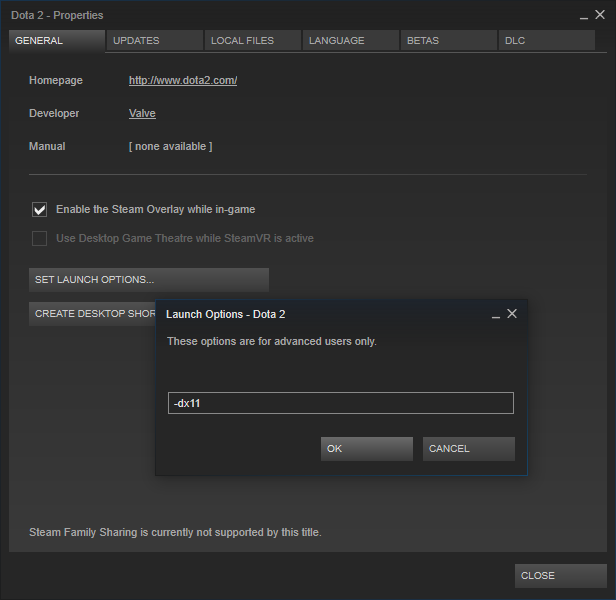Close Dota 2 Properties with X icon
616x600 pixels.
click(600, 15)
